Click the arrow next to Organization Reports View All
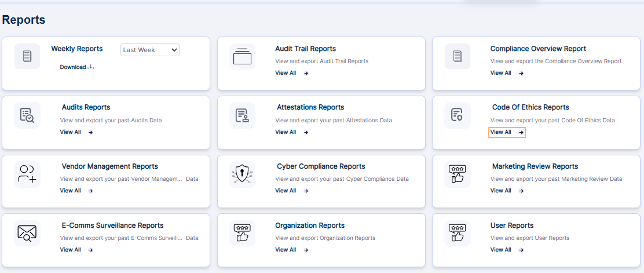 coord(306,250)
